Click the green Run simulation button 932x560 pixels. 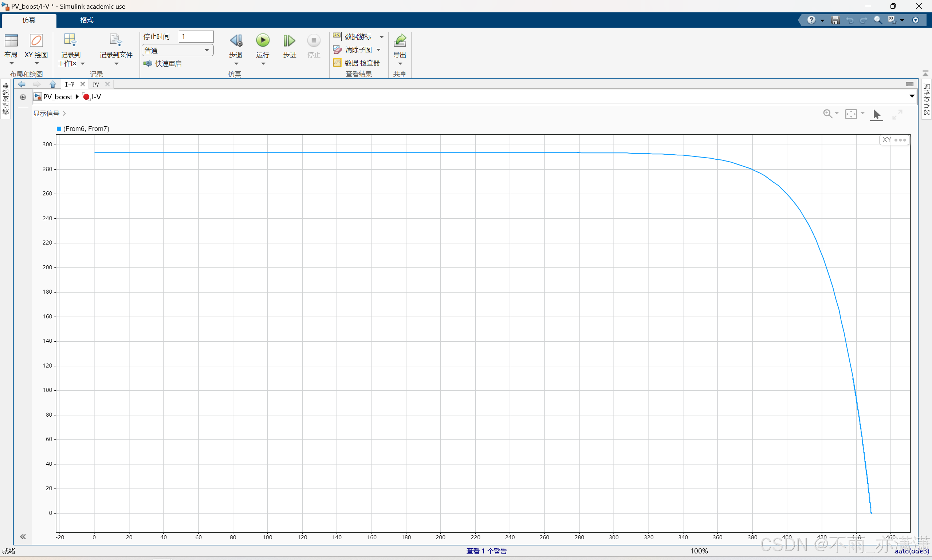(263, 41)
